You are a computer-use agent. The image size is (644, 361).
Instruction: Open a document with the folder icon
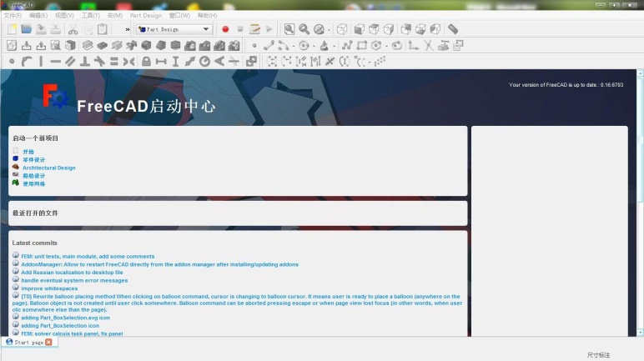tap(27, 29)
